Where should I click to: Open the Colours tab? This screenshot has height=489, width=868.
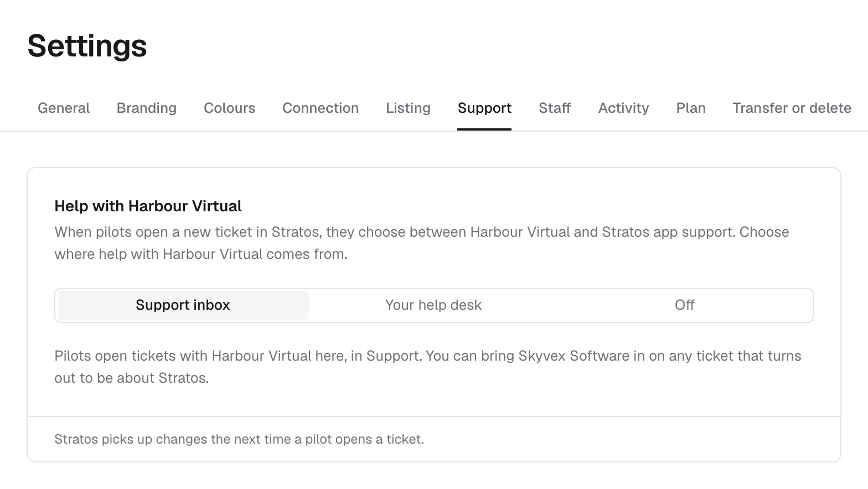(x=230, y=108)
